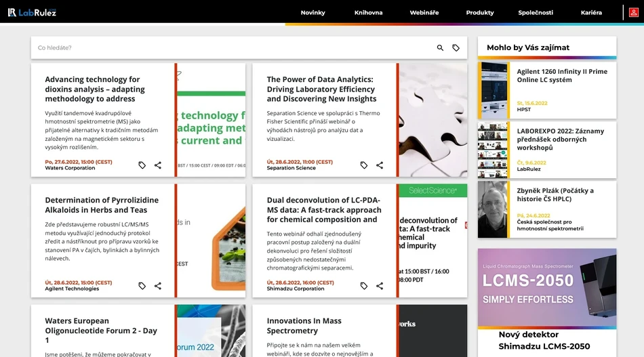Open 'The Power of Data Analytics' title
The width and height of the screenshot is (644, 357).
321,89
